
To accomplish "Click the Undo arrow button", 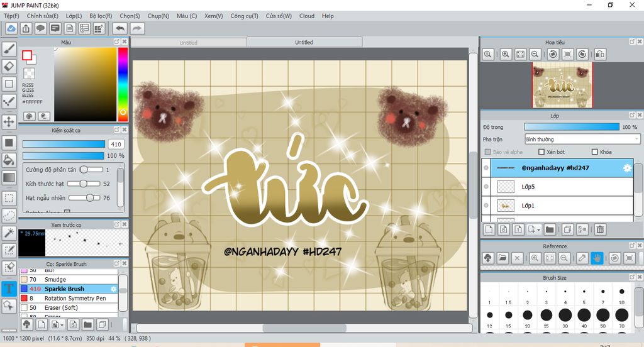I will point(120,28).
